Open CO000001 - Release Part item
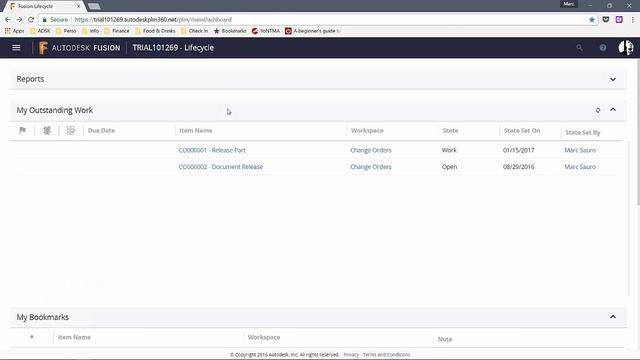640x360 pixels. coord(212,150)
